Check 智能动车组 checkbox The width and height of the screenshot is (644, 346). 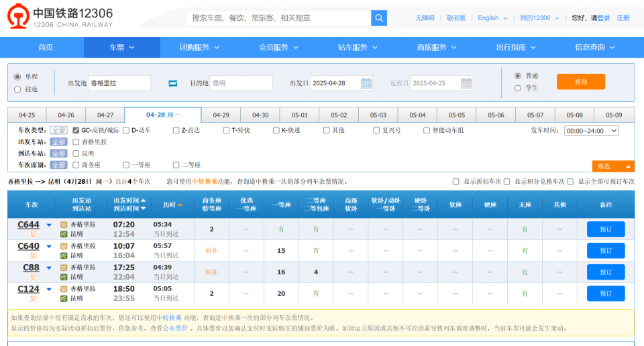[x=427, y=131]
